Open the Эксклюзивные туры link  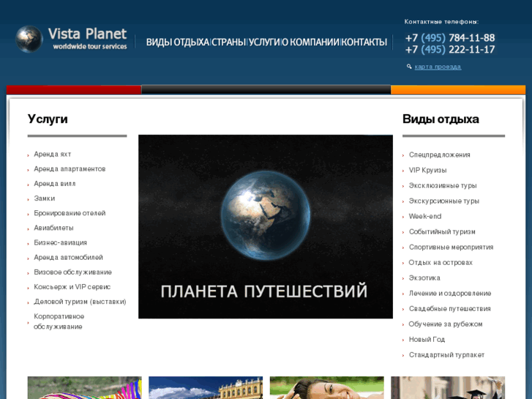point(443,186)
